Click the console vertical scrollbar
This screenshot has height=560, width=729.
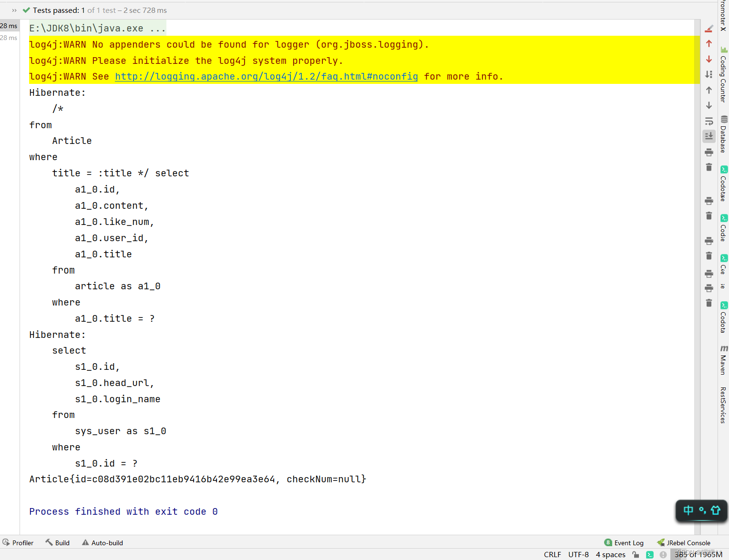(x=697, y=276)
